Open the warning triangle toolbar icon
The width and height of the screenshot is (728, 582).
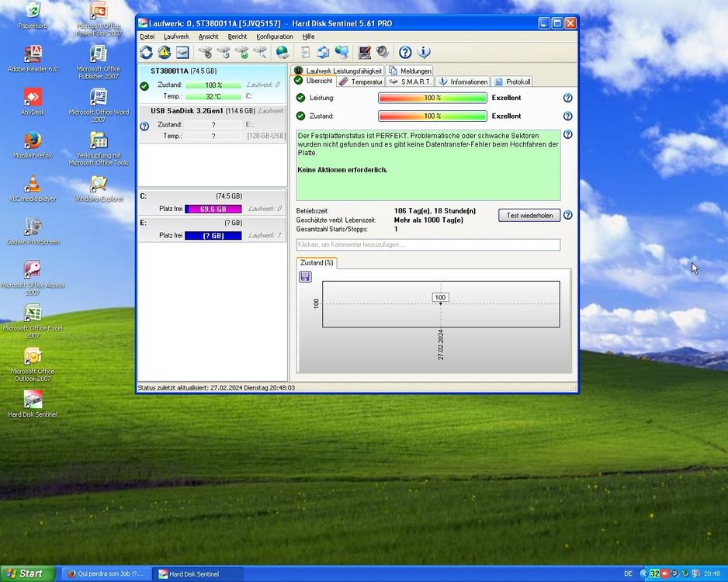tap(165, 52)
